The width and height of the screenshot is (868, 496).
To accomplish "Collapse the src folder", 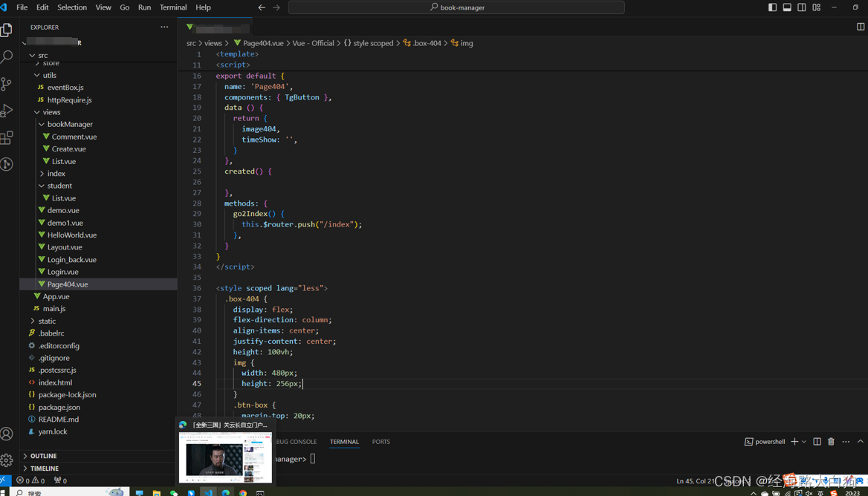I will tap(32, 55).
